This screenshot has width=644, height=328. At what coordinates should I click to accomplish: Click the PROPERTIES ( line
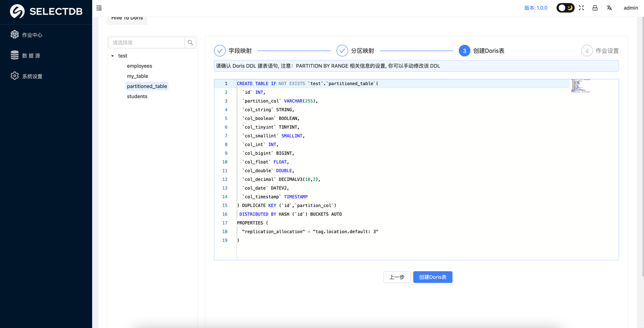point(253,223)
